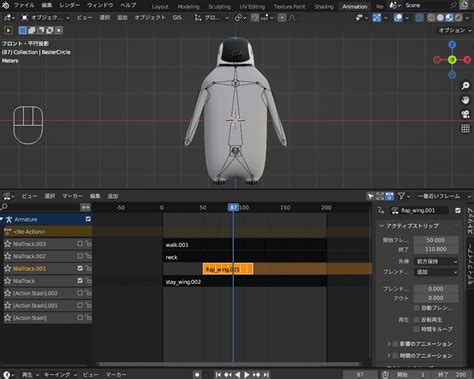474x379 pixels.
Task: Open the ファイル menu
Action: coord(24,5)
